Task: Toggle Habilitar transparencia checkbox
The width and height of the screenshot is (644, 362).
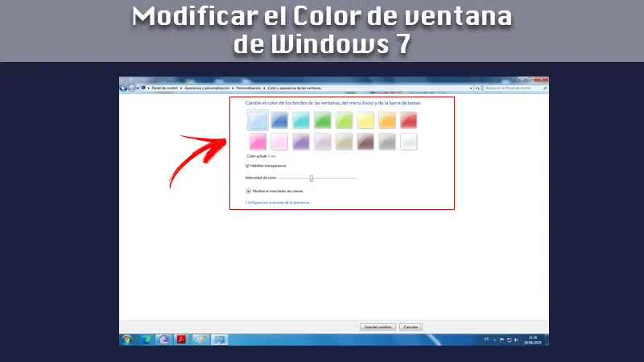Action: coord(247,166)
